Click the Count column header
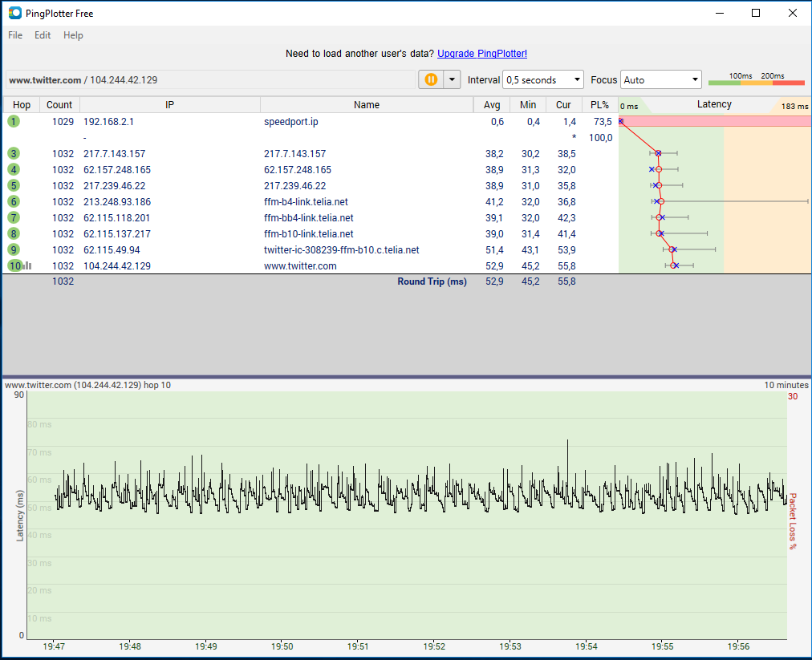The width and height of the screenshot is (812, 660). click(59, 104)
